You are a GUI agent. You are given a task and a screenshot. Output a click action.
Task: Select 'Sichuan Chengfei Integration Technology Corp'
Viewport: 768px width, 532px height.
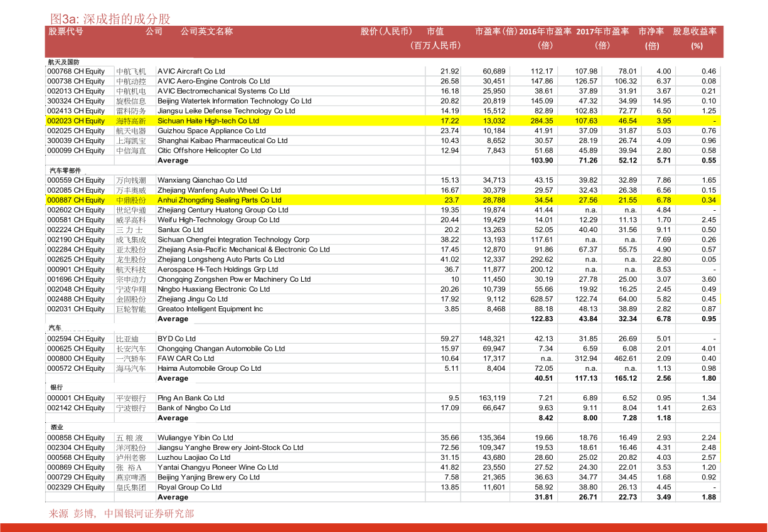[x=233, y=240]
